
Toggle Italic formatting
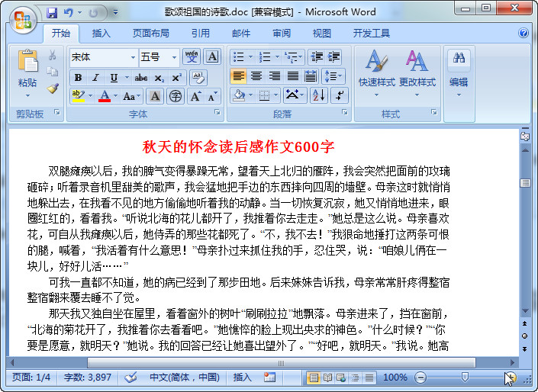[95, 78]
